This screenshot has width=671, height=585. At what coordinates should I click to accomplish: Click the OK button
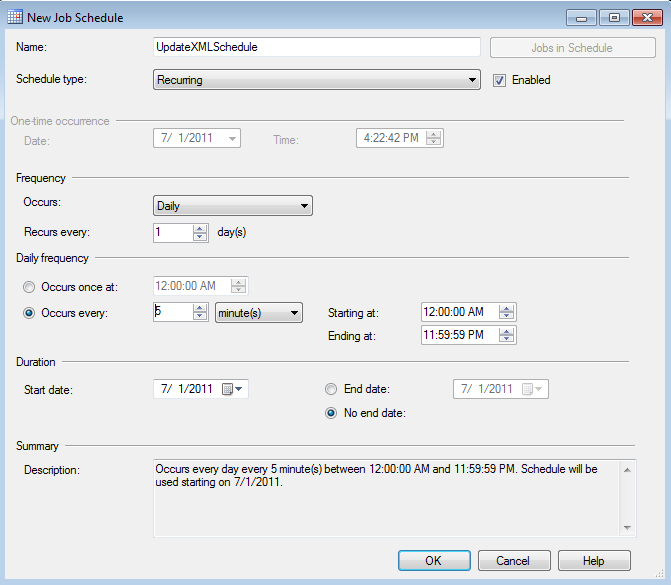point(434,561)
